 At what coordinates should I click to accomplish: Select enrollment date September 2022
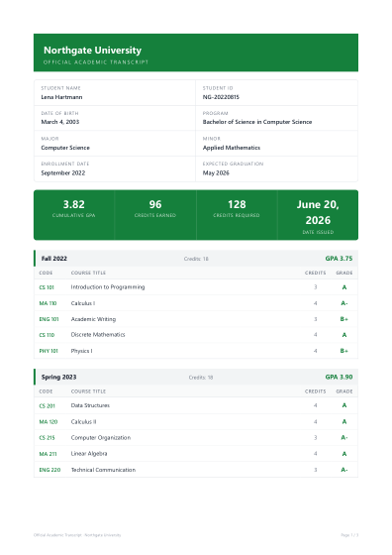pos(63,172)
